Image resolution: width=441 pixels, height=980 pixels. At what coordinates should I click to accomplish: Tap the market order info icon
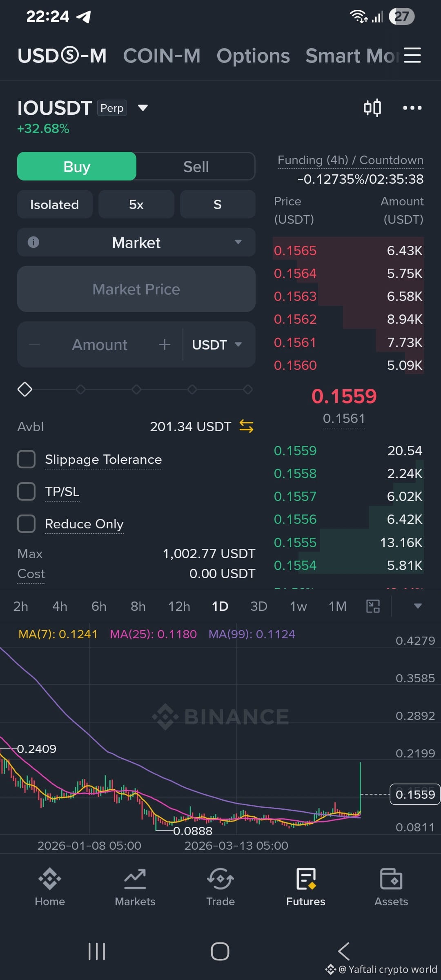(x=33, y=242)
